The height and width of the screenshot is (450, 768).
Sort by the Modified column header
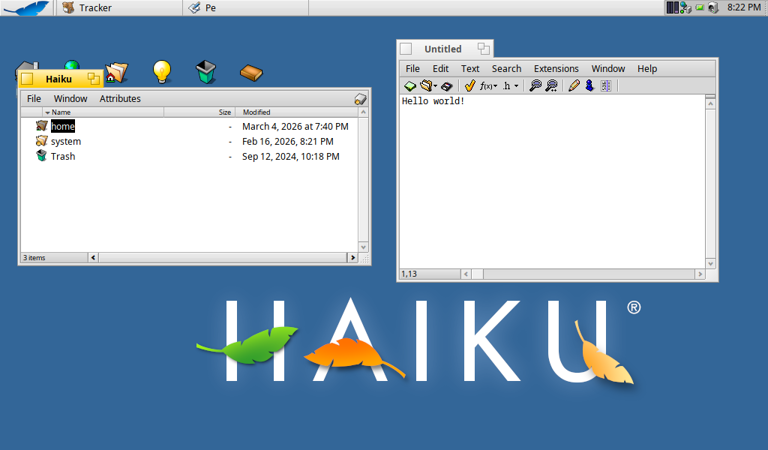pos(297,112)
